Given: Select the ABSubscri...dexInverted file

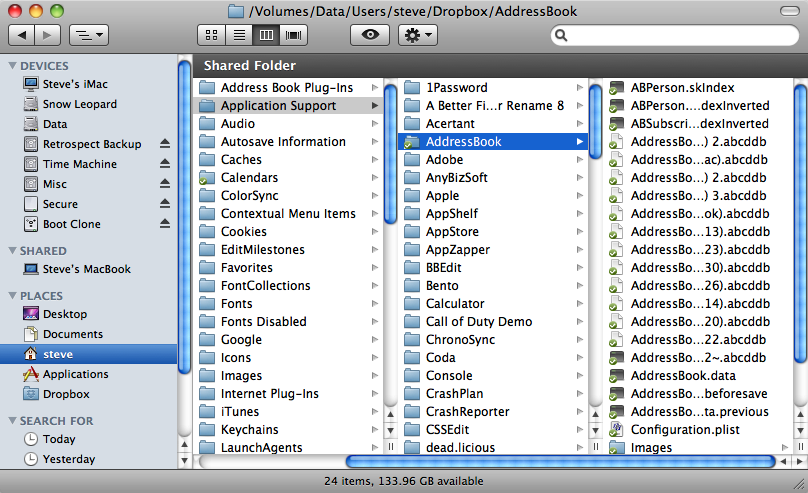Looking at the screenshot, I should (698, 124).
